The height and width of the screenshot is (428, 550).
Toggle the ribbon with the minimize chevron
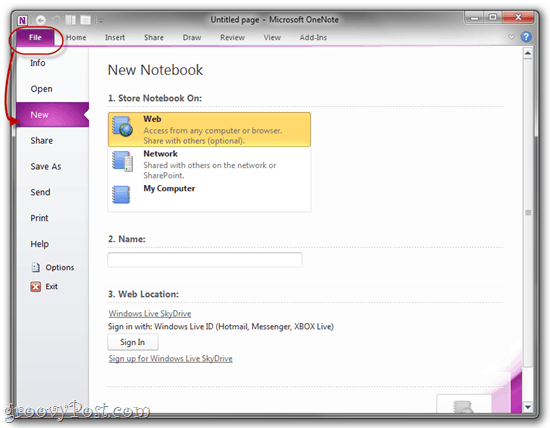(x=511, y=37)
